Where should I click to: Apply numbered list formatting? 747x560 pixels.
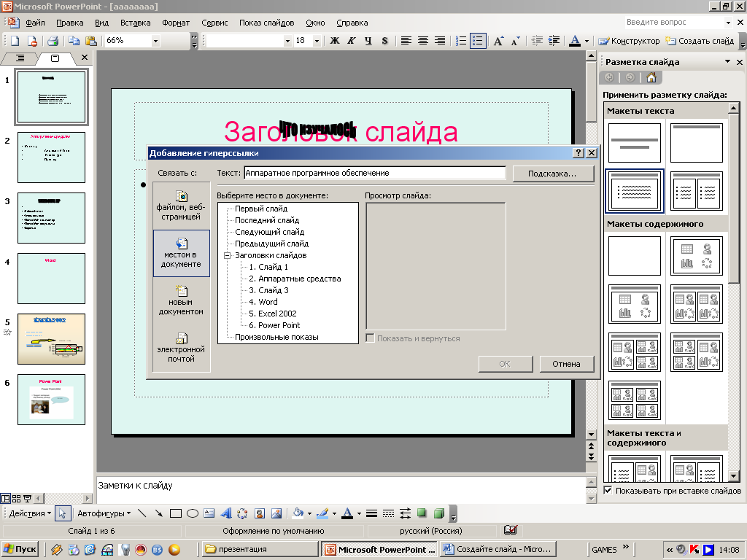(461, 41)
